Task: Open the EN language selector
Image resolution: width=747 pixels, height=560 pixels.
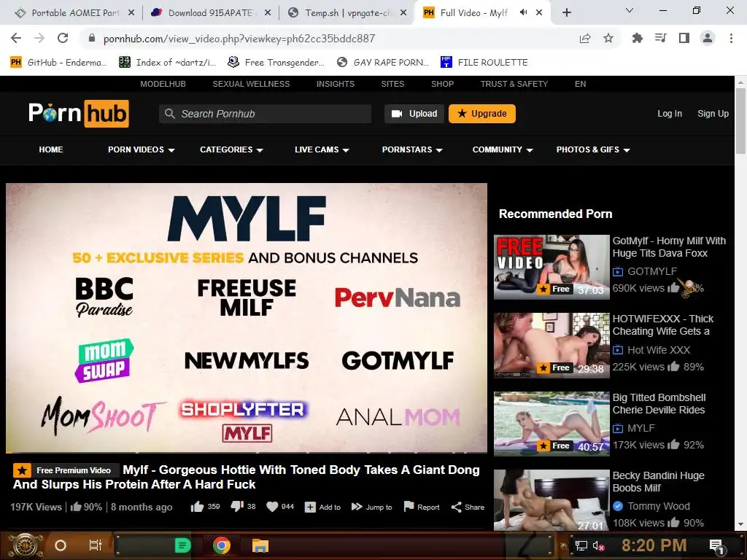Action: [x=580, y=84]
